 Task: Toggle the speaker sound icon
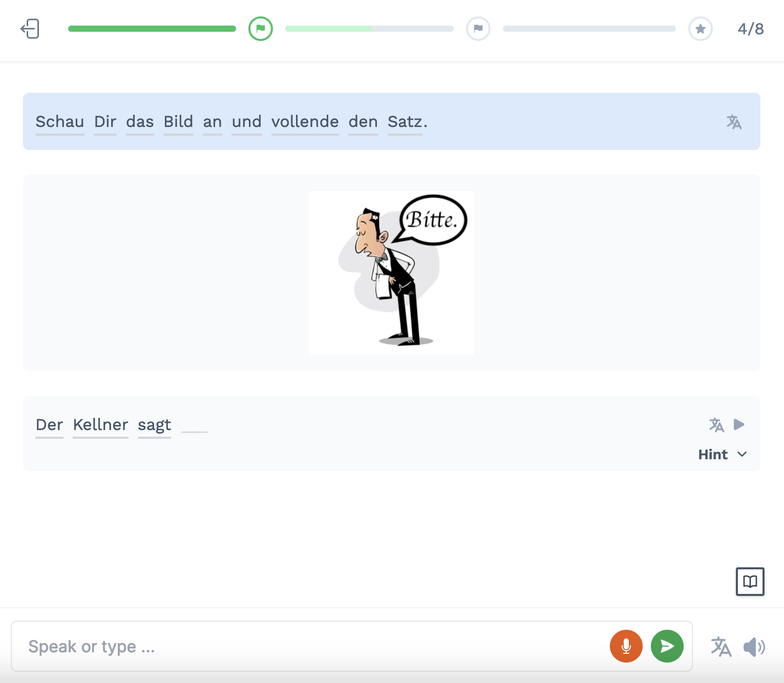pos(754,647)
